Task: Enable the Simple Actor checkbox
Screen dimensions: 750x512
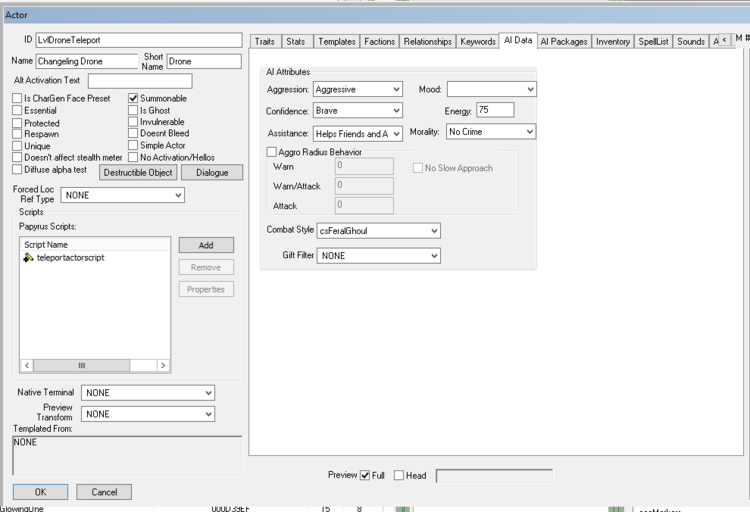Action: point(133,145)
